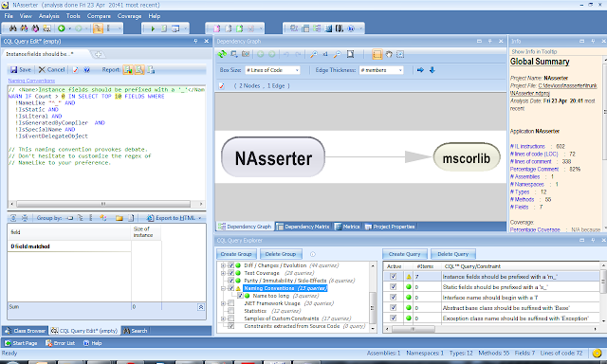This screenshot has height=364, width=607.
Task: Click the blue right arrow layout icon
Action: [420, 70]
